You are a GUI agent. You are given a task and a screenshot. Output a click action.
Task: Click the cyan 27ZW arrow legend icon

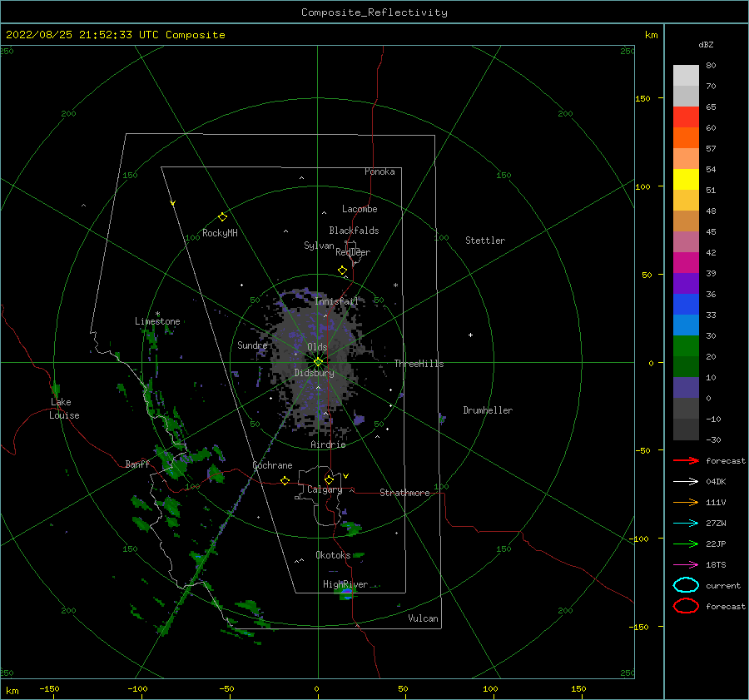(686, 524)
